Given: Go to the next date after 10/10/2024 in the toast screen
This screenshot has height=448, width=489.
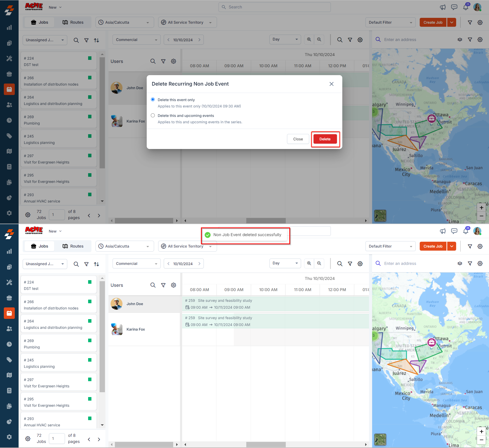Looking at the screenshot, I should click(199, 264).
